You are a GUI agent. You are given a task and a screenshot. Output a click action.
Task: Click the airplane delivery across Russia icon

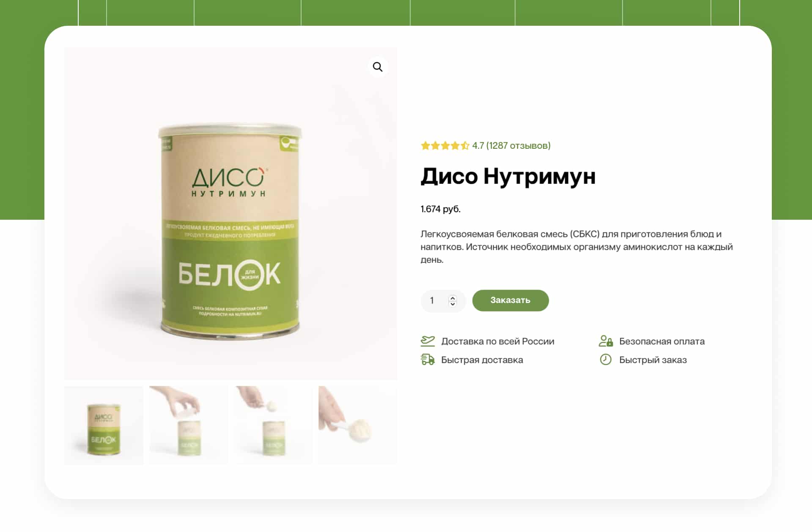click(x=428, y=341)
